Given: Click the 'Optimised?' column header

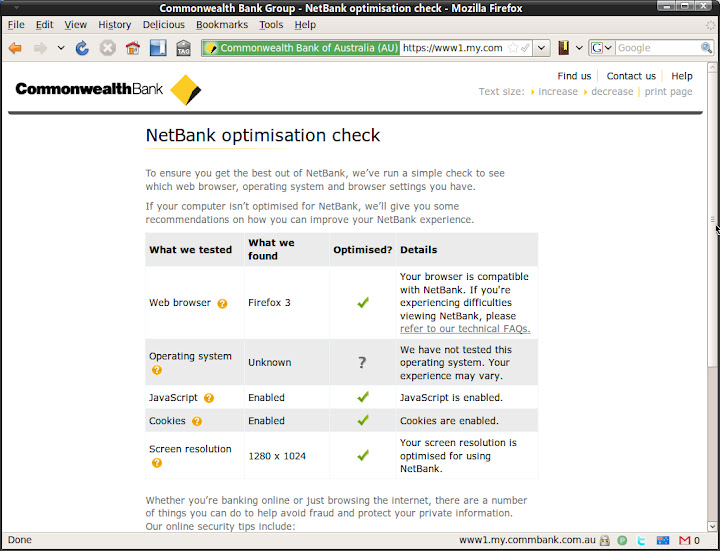Looking at the screenshot, I should (x=362, y=250).
